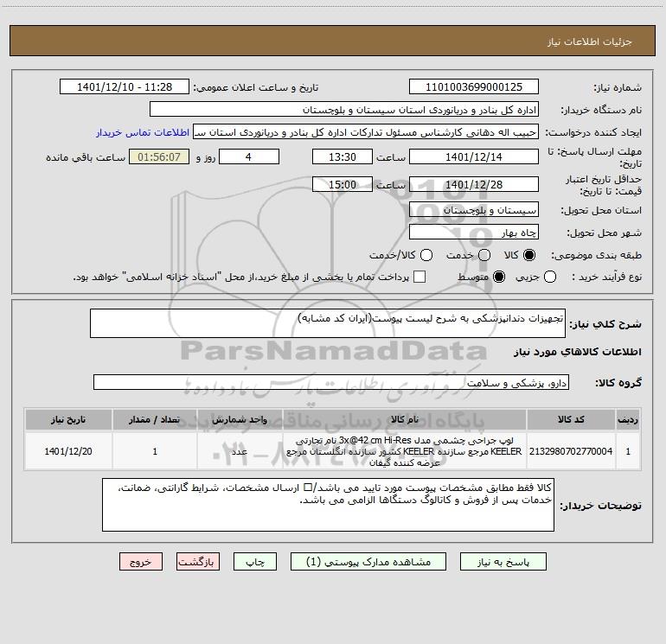Click the response deadline date 1401/12/14
The height and width of the screenshot is (644, 666).
pos(474,156)
